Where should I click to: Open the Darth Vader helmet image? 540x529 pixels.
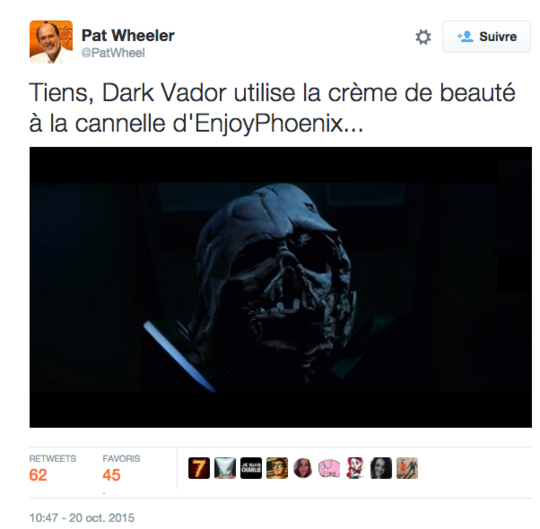(281, 287)
